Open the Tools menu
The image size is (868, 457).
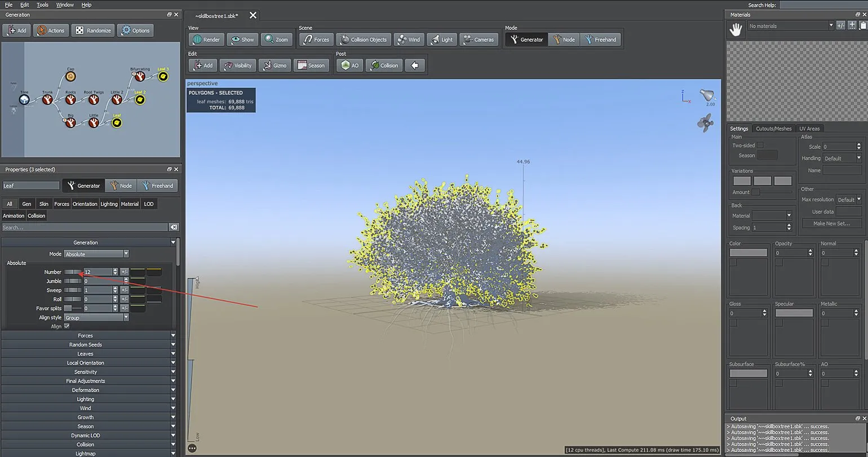pos(42,5)
